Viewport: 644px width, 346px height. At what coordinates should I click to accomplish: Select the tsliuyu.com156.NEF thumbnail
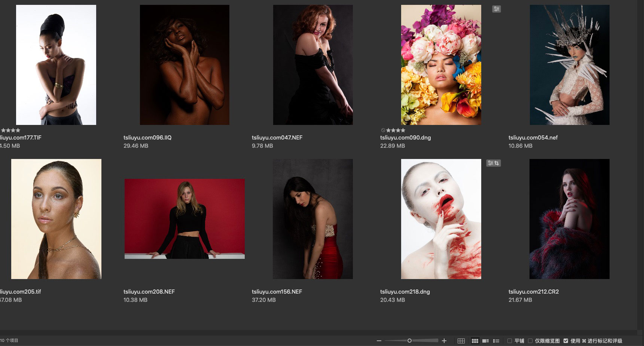click(312, 219)
